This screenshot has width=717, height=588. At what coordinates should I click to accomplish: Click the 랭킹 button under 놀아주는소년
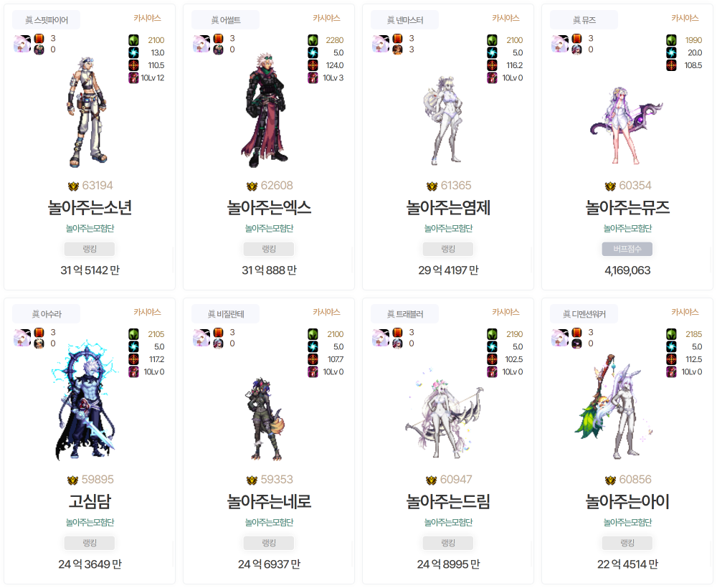point(90,250)
